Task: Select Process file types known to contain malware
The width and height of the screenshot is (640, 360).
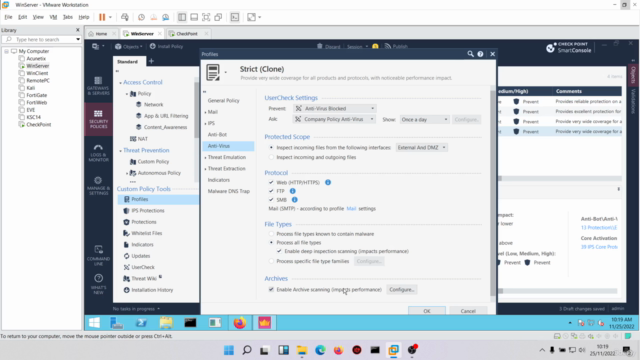Action: point(271,234)
